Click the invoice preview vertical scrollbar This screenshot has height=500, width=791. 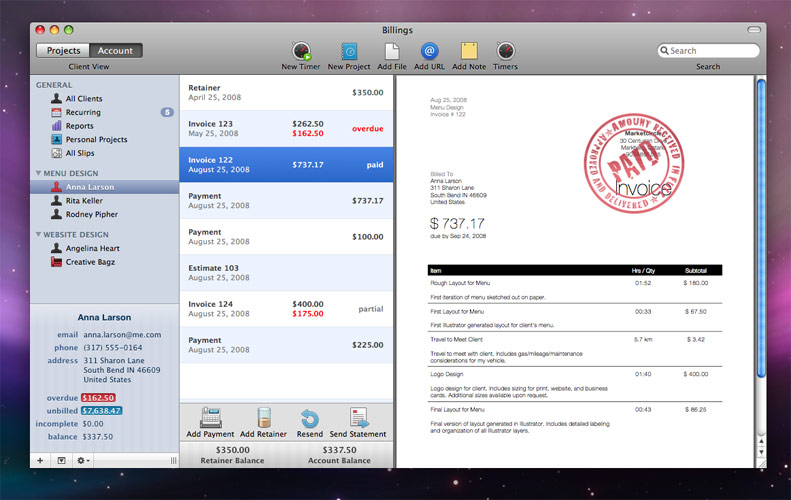tap(761, 228)
